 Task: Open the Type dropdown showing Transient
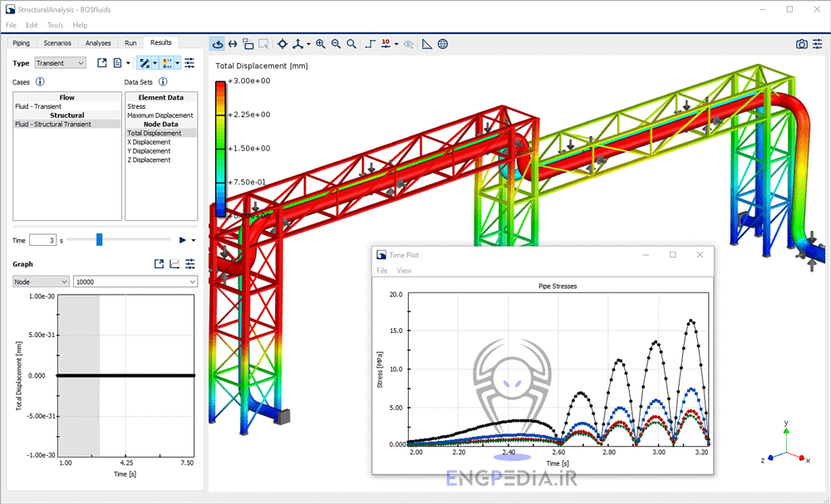coord(60,62)
